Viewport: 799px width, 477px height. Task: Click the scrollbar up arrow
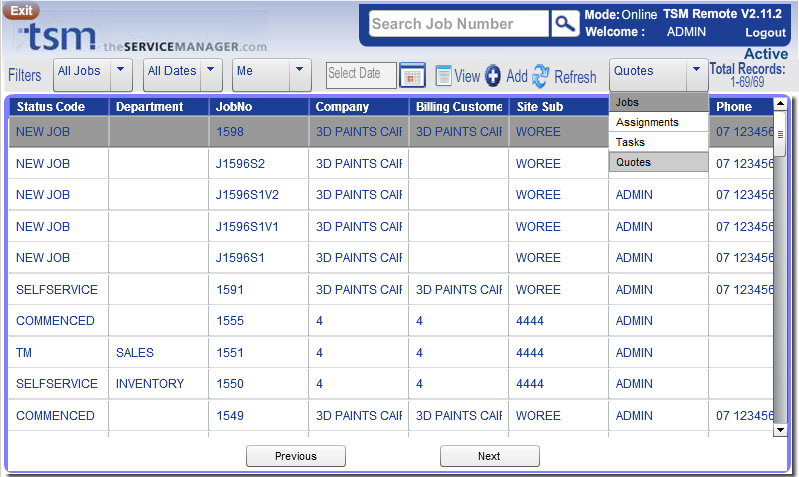tap(780, 103)
